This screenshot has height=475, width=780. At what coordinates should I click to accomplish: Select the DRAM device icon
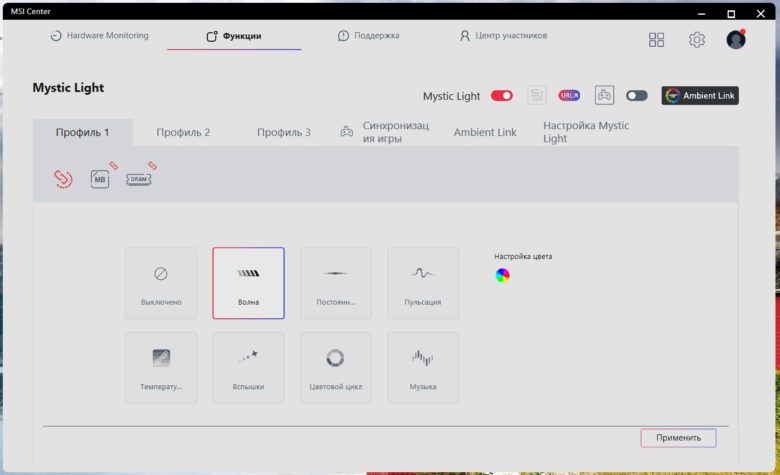click(x=138, y=179)
